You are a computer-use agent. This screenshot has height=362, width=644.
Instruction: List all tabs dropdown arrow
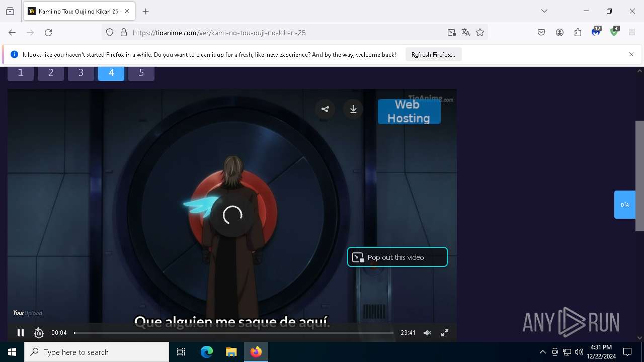(544, 11)
